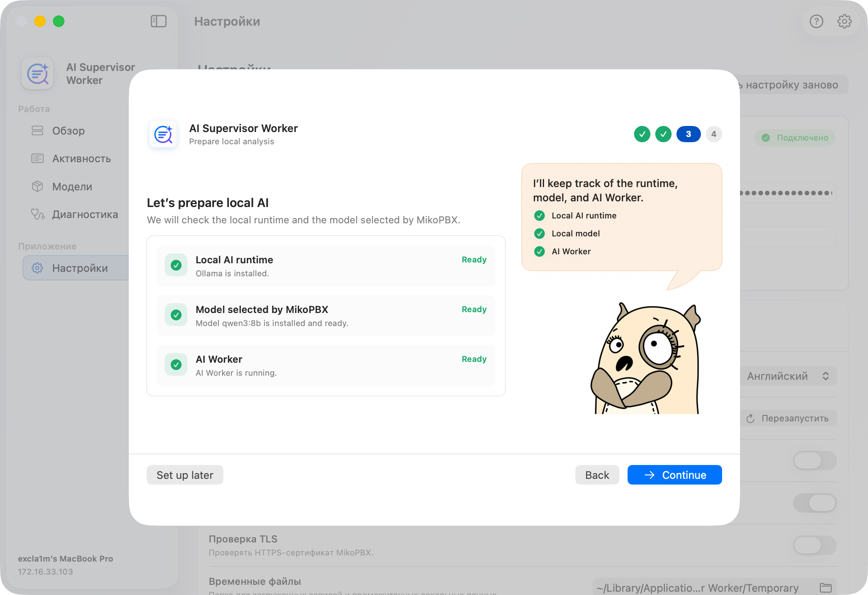Click the Continue button

coord(674,475)
